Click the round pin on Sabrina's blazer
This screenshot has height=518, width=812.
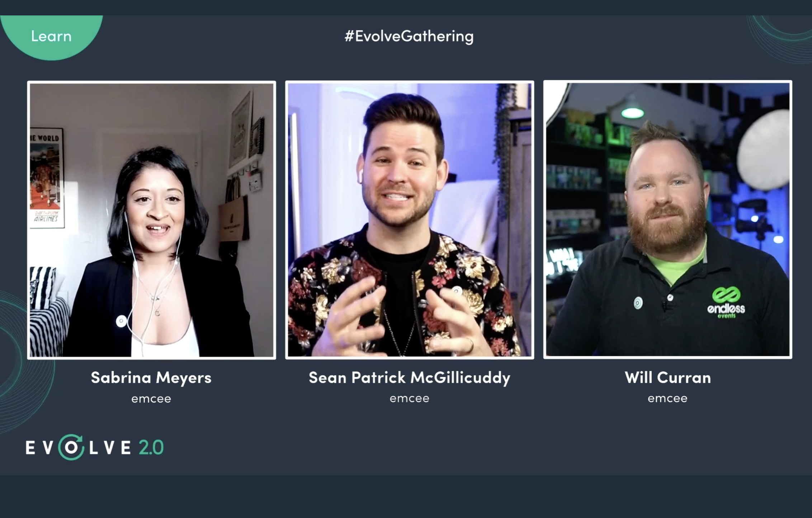(121, 321)
